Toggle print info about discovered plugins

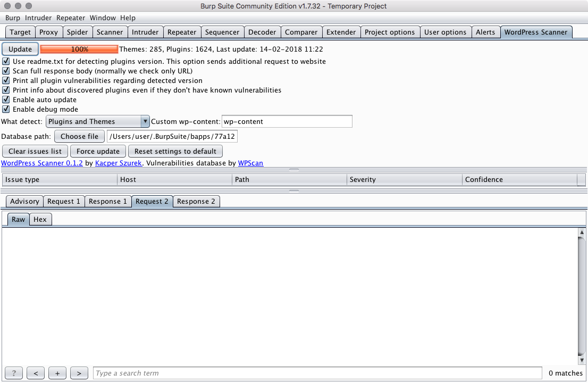[x=6, y=90]
